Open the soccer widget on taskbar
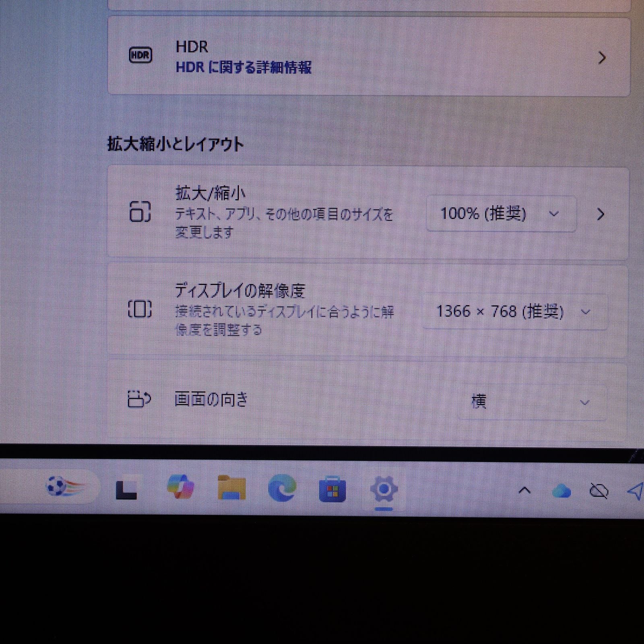The width and height of the screenshot is (644, 644). click(66, 487)
